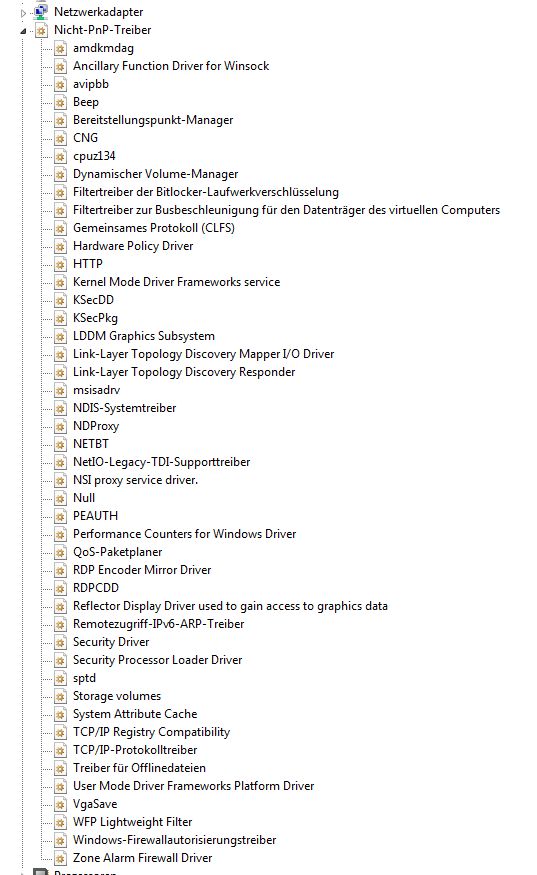This screenshot has height=875, width=537.
Task: Select Filtertreiber zur Busbeschleunigung entry
Action: point(286,210)
